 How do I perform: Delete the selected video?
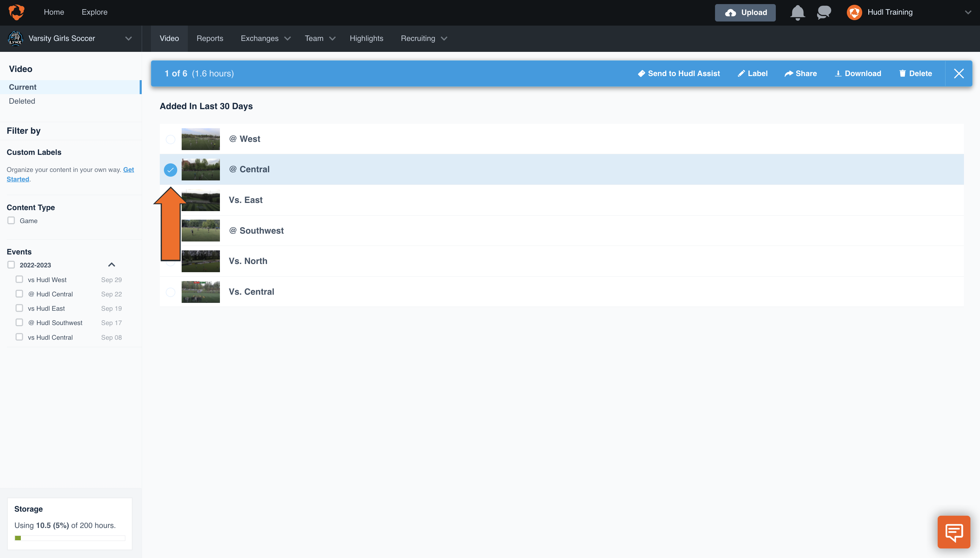pos(916,73)
